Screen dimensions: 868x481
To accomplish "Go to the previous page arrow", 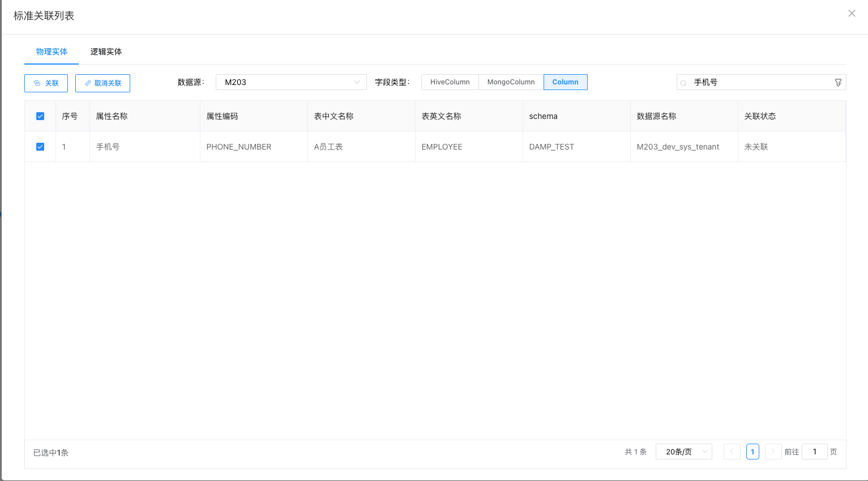I will click(x=732, y=452).
